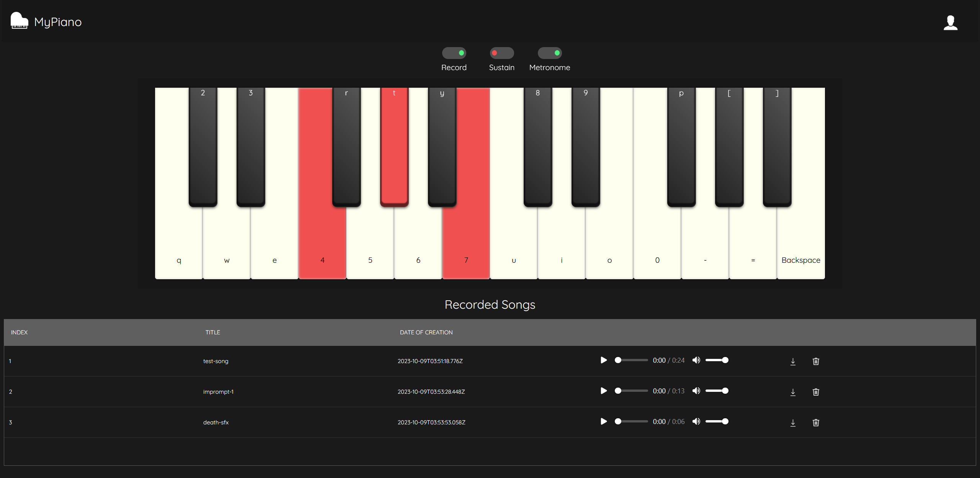Hit the white piano key w
980x478 pixels.
227,241
